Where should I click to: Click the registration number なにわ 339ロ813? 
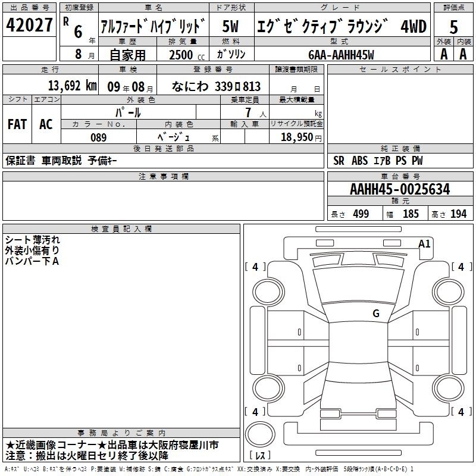pyautogui.click(x=215, y=87)
